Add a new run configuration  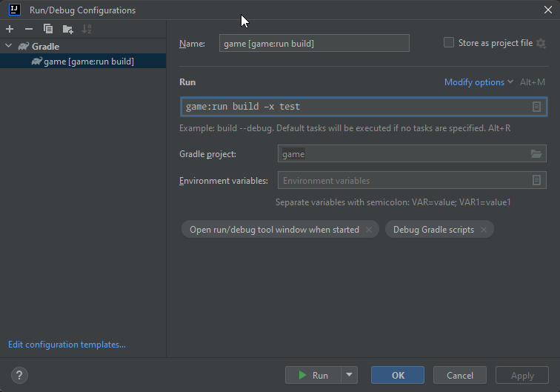point(10,29)
